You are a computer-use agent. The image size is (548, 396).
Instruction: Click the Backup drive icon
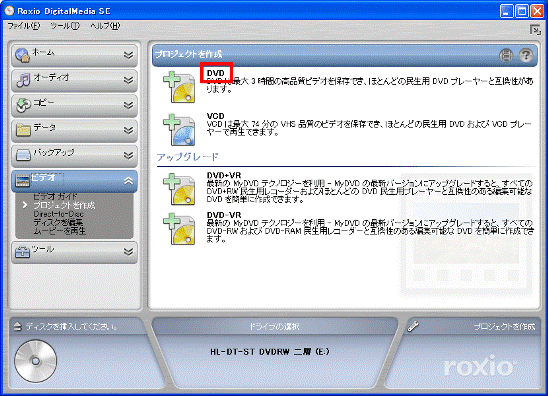[23, 154]
